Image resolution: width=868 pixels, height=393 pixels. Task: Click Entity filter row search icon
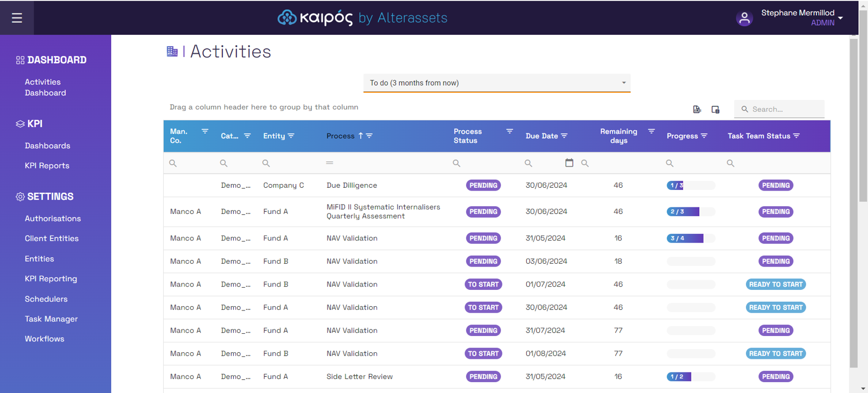266,163
